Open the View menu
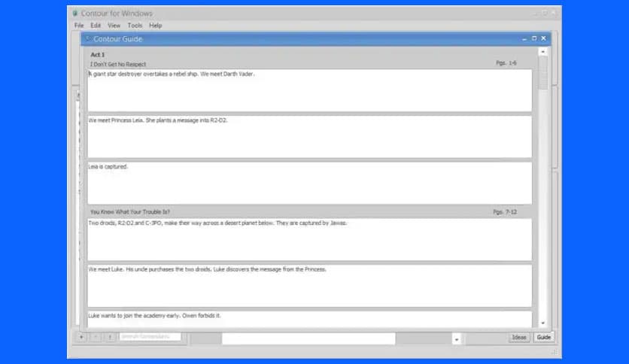Screen dimensions: 629x364 (x=114, y=26)
